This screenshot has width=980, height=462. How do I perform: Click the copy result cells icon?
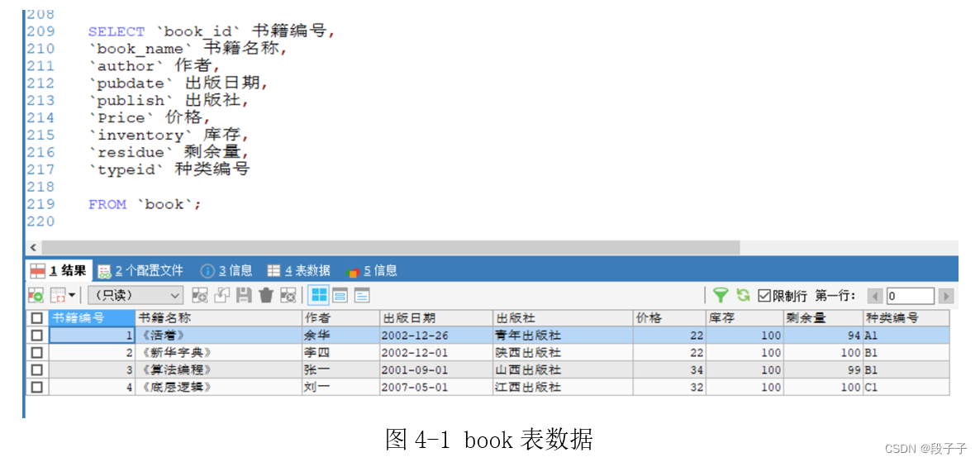(57, 295)
